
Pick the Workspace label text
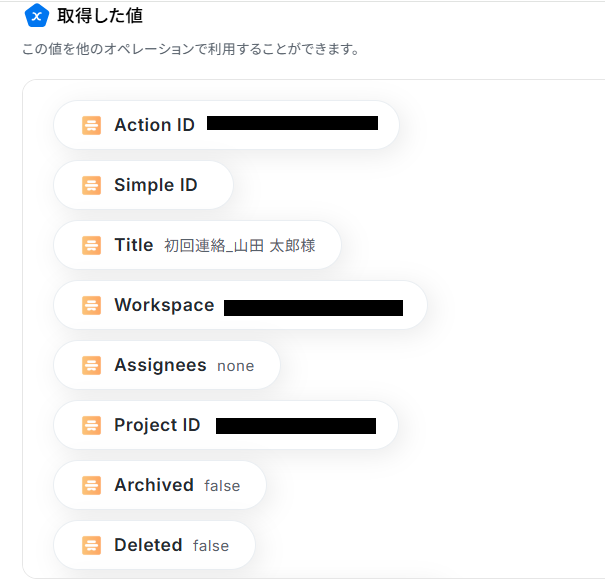pyautogui.click(x=164, y=305)
